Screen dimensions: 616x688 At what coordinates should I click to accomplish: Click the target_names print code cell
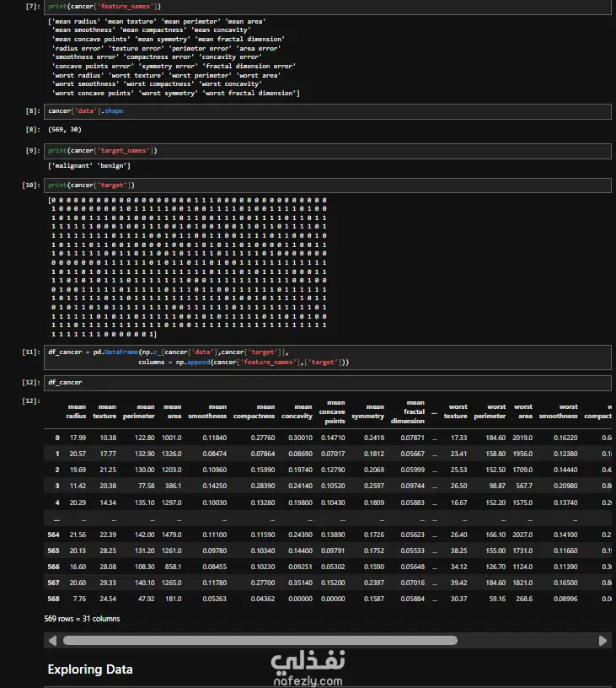pos(328,151)
